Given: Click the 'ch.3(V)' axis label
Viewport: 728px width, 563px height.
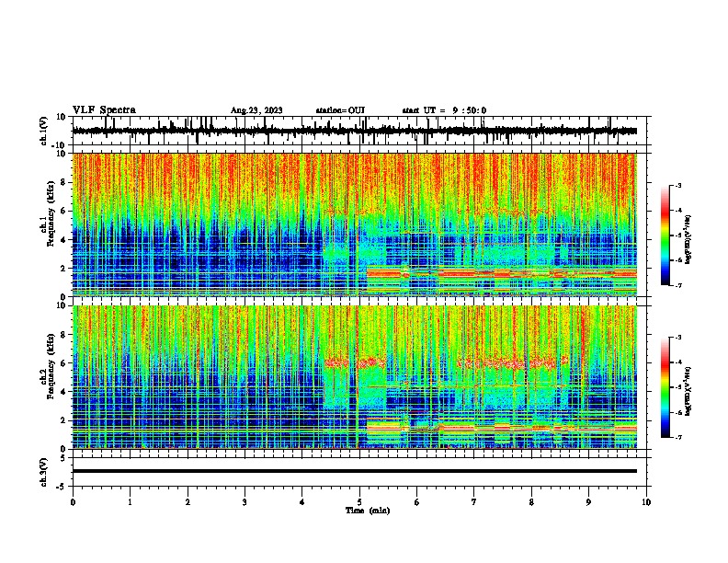Looking at the screenshot, I should pos(43,472).
